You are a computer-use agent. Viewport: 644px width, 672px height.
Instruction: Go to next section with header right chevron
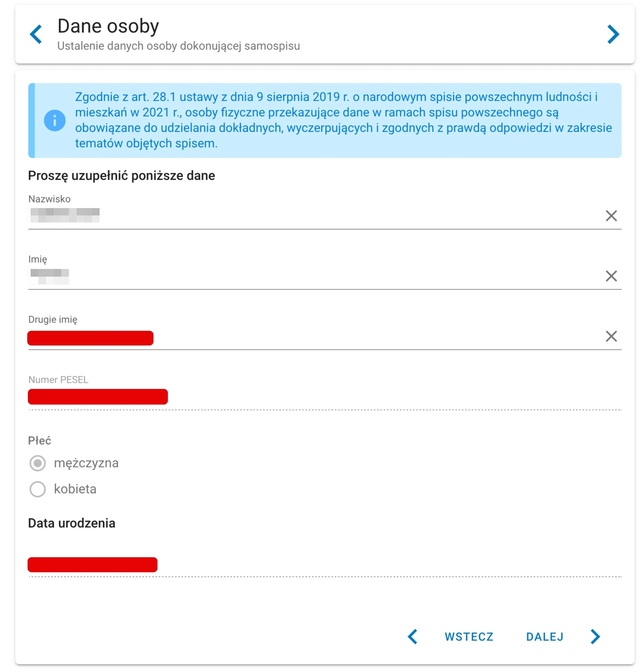(613, 34)
